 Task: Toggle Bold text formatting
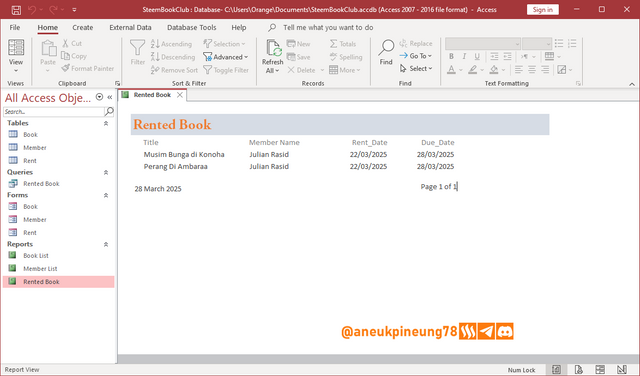pyautogui.click(x=451, y=56)
